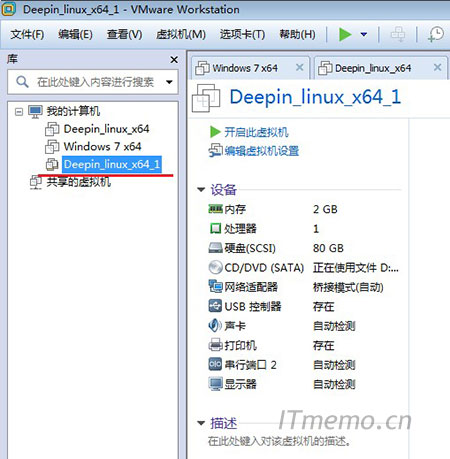
Task: Click the 正在使用文件 D:... value
Action: point(356,268)
